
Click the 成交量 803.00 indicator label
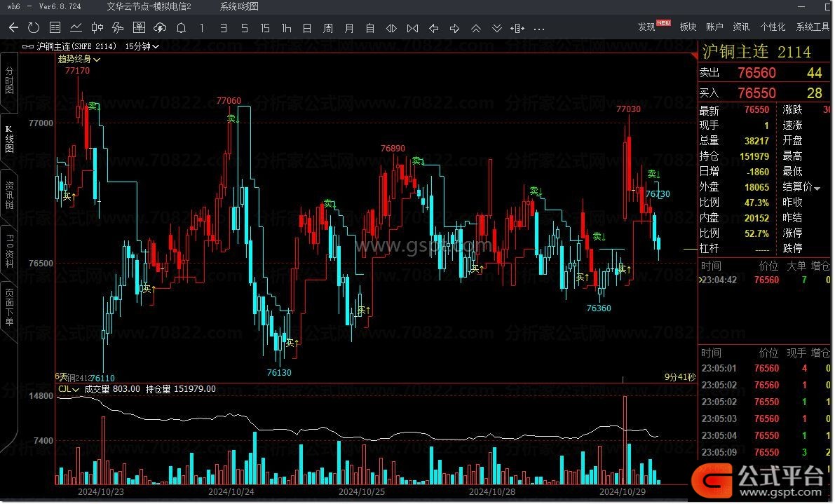112,389
